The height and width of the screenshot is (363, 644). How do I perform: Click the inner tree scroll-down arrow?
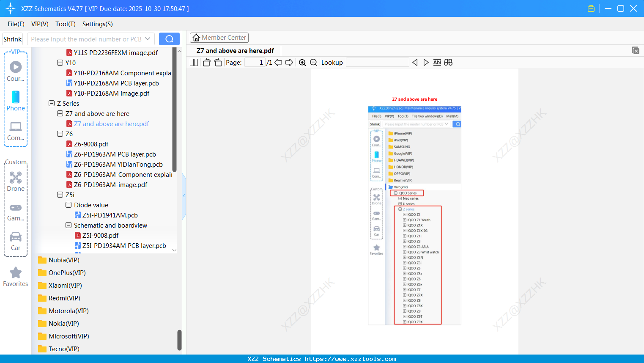coord(174,250)
